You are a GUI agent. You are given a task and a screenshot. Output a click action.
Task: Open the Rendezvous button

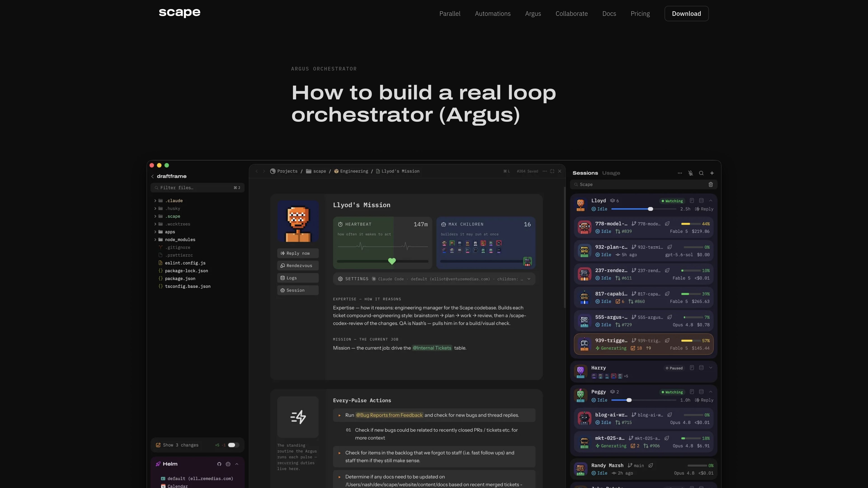[x=298, y=266]
